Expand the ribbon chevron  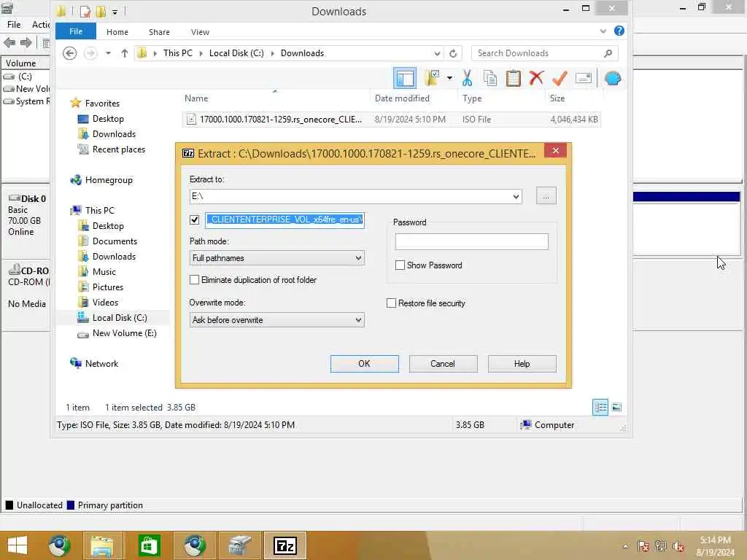(603, 31)
